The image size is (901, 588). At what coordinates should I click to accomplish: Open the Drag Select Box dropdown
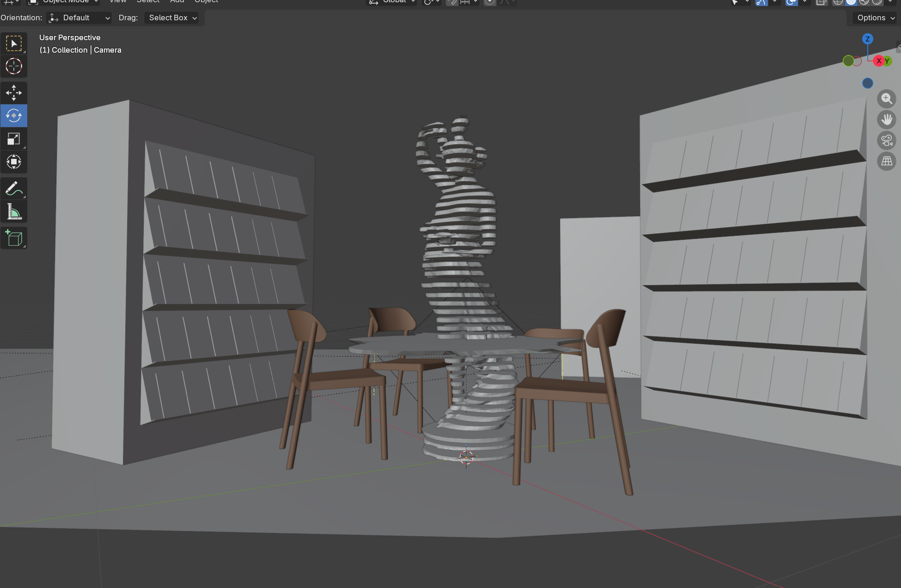172,18
